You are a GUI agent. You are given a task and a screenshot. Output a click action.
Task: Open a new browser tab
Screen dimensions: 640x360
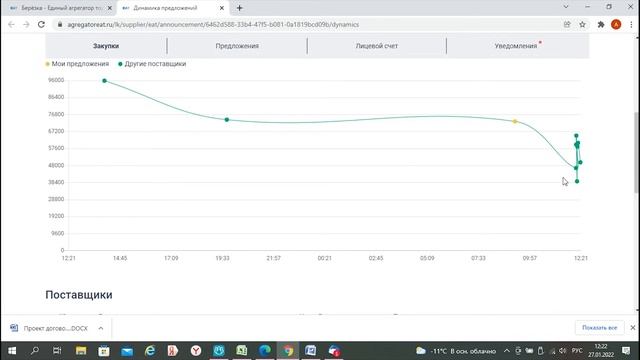pos(240,8)
